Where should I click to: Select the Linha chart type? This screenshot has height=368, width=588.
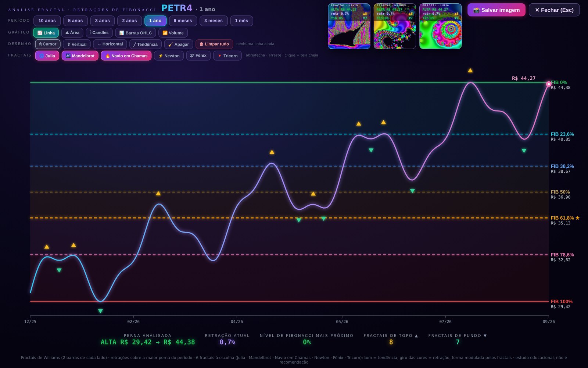(46, 33)
